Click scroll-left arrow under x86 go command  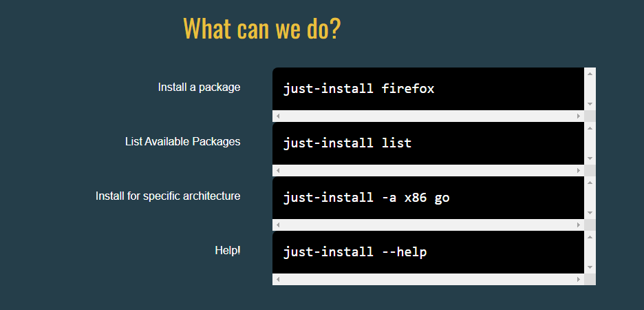pyautogui.click(x=278, y=225)
